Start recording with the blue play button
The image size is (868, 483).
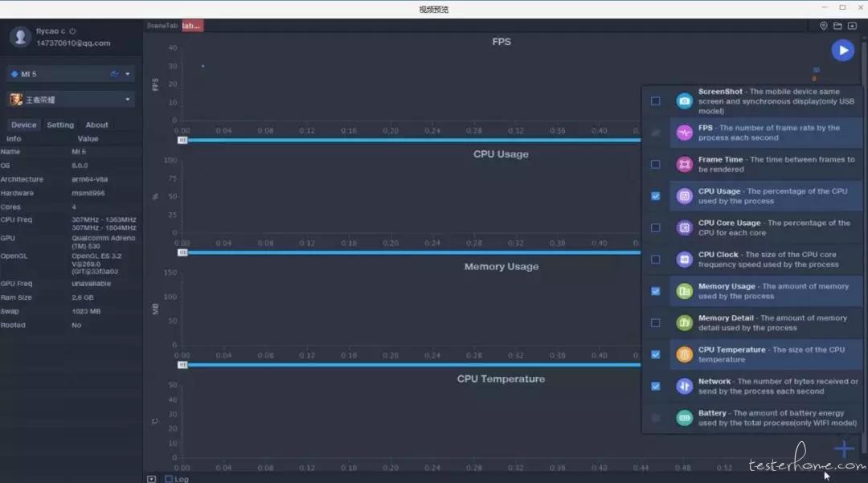842,51
